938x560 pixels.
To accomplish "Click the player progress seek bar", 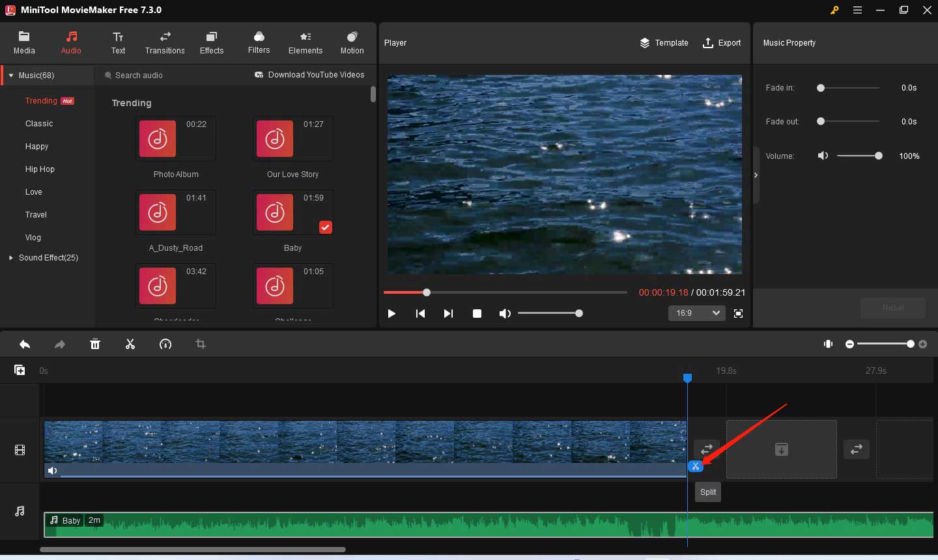I will click(505, 292).
